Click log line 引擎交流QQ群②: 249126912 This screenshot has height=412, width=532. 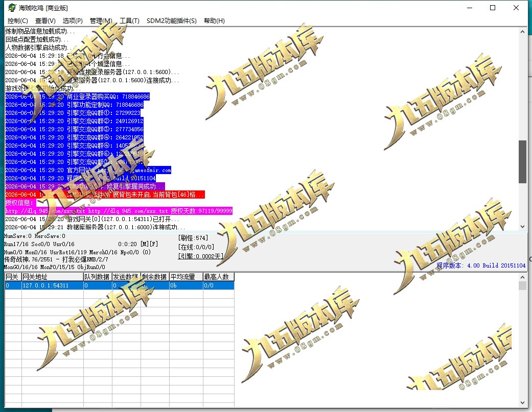coord(74,121)
